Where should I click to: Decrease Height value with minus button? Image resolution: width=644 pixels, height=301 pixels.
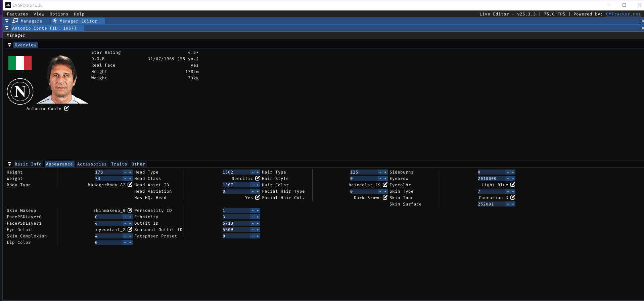click(125, 172)
